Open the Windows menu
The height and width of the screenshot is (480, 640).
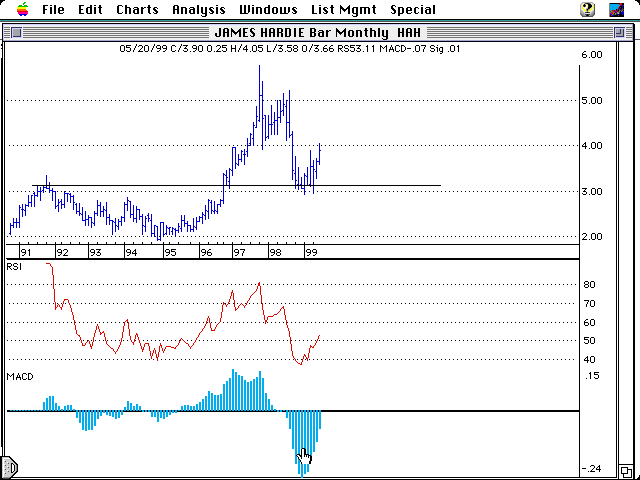268,9
